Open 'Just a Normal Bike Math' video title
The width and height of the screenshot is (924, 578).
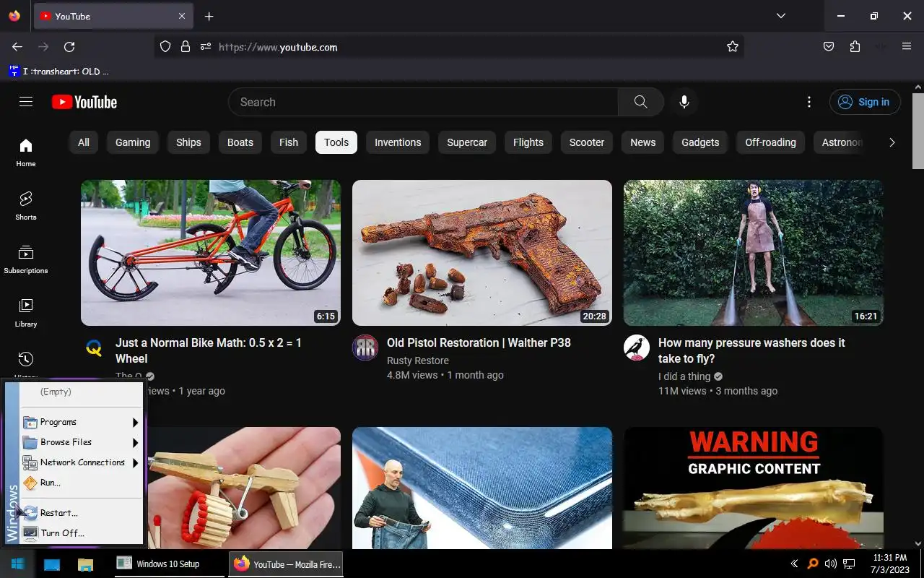(209, 350)
